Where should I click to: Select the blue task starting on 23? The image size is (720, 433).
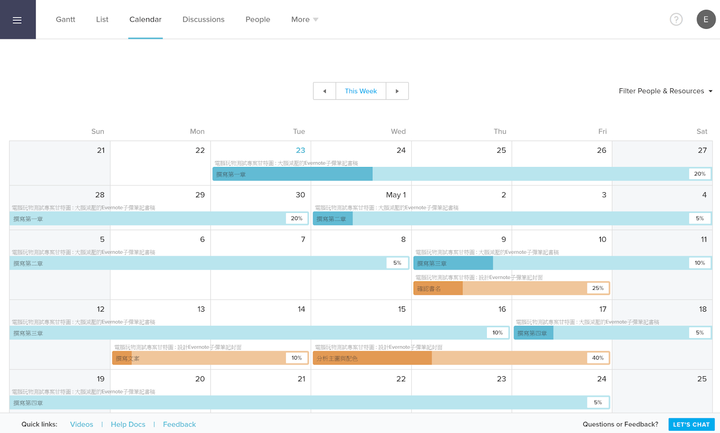(462, 174)
